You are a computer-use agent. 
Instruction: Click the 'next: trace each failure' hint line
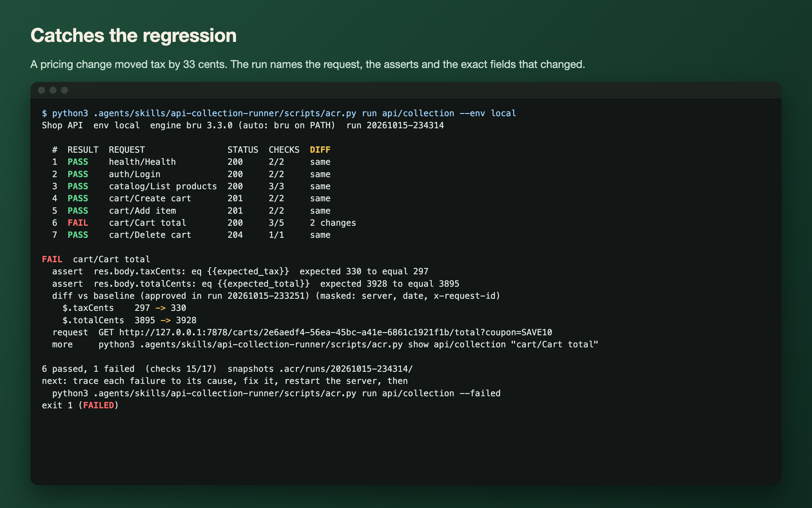225,381
